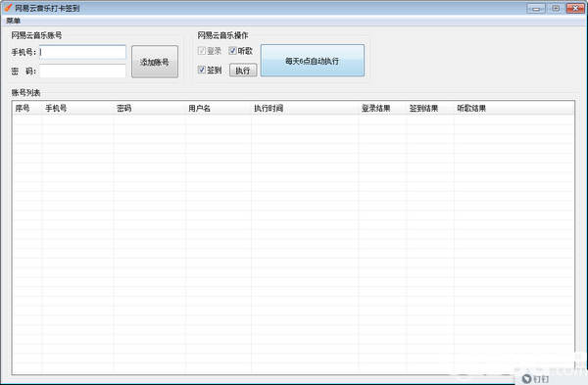
Task: Click the 执行时间 column header
Action: pyautogui.click(x=305, y=109)
